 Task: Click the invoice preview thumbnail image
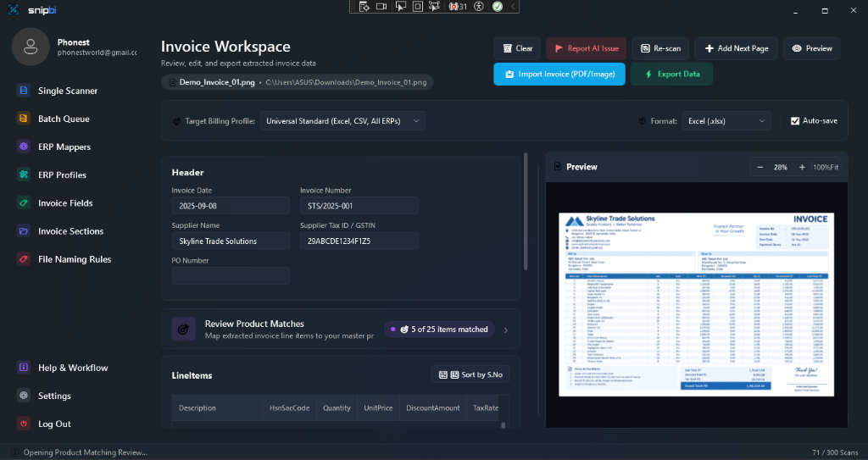(697, 304)
